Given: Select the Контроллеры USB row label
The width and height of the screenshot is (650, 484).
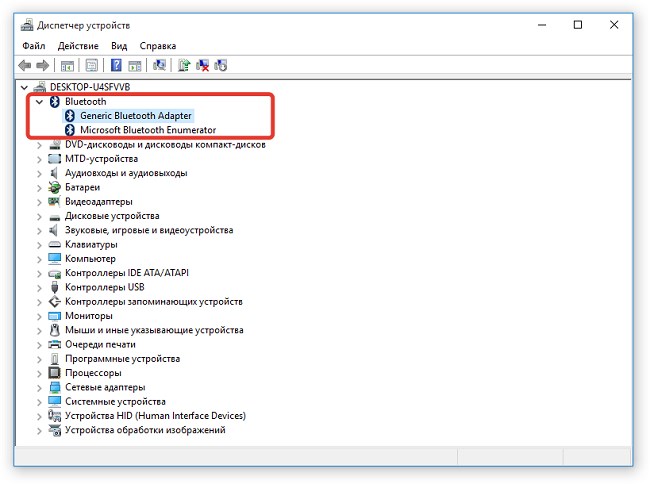Looking at the screenshot, I should pos(105,287).
